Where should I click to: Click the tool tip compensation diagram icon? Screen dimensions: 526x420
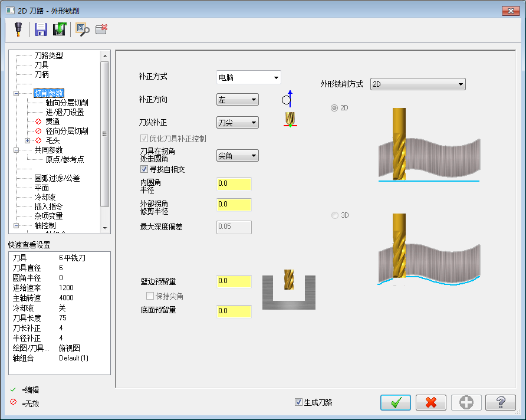pos(290,119)
